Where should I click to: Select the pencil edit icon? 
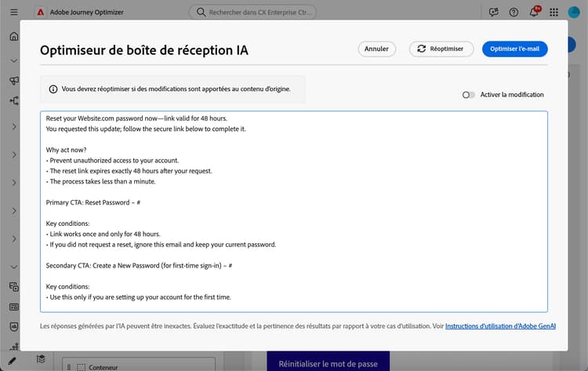tap(12, 361)
